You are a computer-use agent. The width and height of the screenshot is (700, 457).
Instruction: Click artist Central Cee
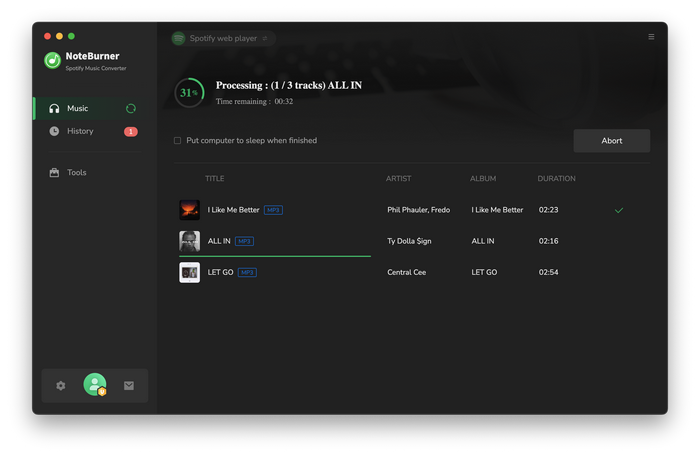(x=407, y=272)
